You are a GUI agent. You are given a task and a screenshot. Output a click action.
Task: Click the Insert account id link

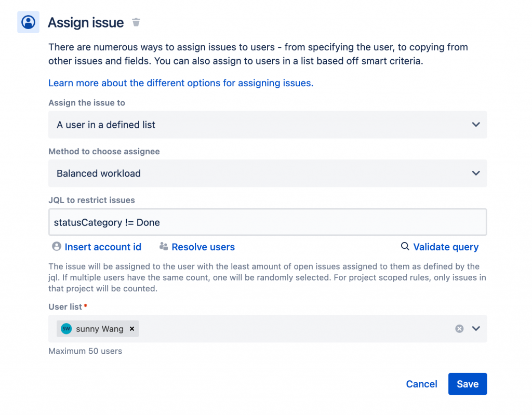coord(103,247)
